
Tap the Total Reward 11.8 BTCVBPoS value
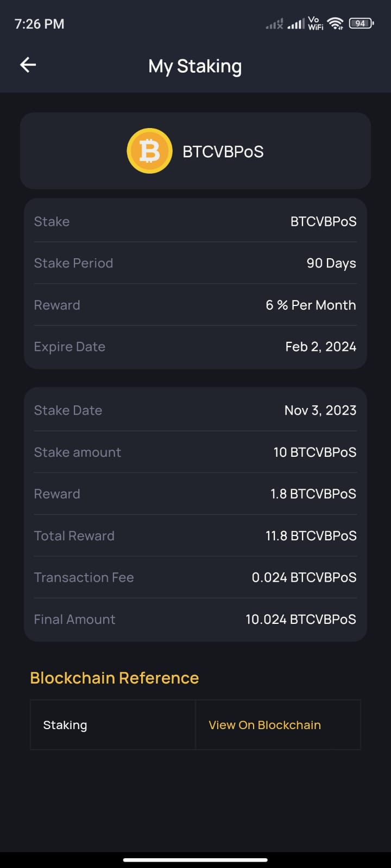coord(311,535)
